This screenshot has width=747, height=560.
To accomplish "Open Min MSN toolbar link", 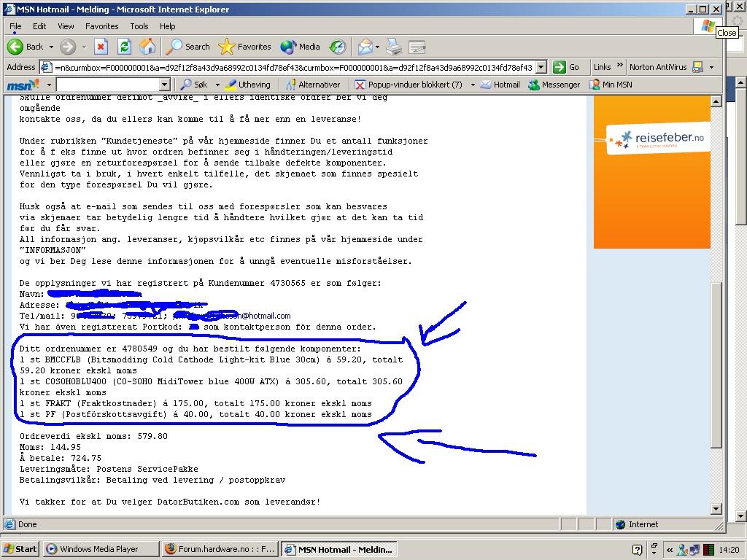I will 611,85.
